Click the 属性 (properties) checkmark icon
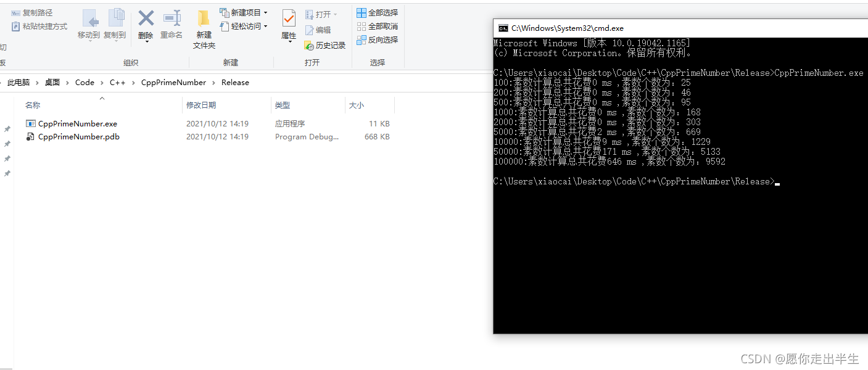 (289, 18)
